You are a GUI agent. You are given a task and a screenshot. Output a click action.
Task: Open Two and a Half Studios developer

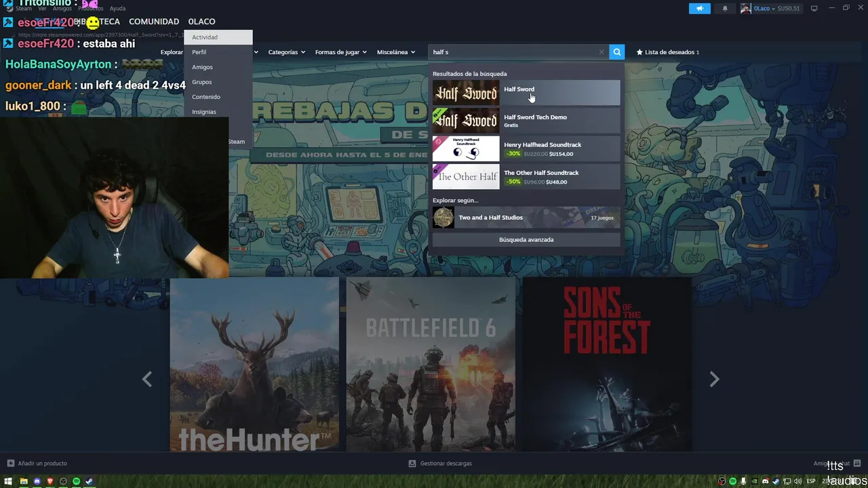526,218
